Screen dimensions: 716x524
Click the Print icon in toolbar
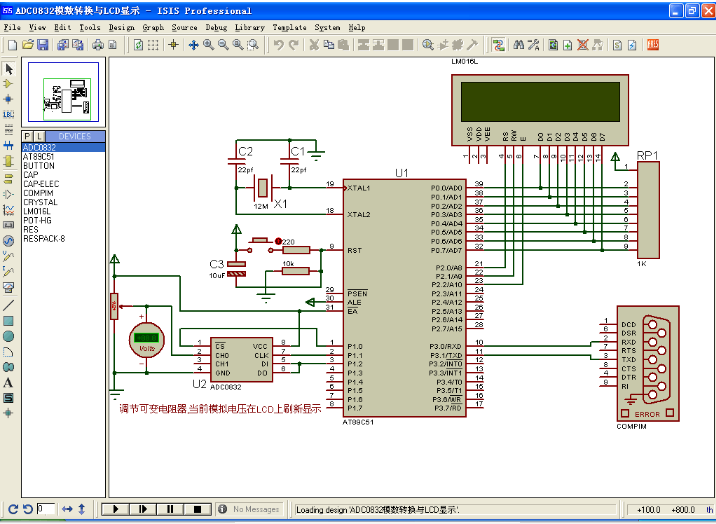(x=98, y=45)
